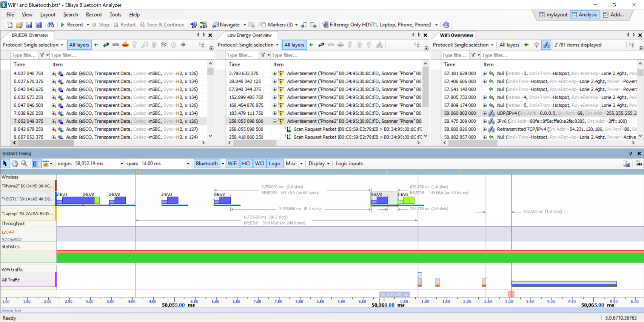Toggle All layers in BR/EDR Overview
The width and height of the screenshot is (644, 322).
79,45
